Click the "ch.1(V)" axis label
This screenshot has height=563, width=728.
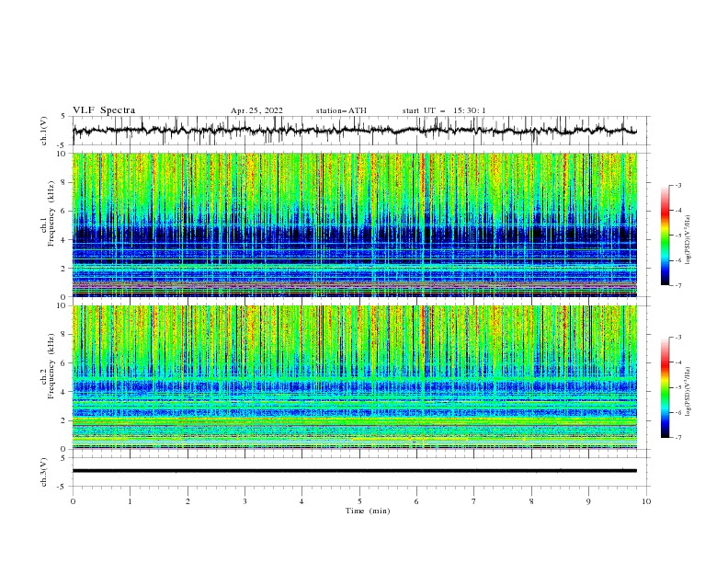43,131
